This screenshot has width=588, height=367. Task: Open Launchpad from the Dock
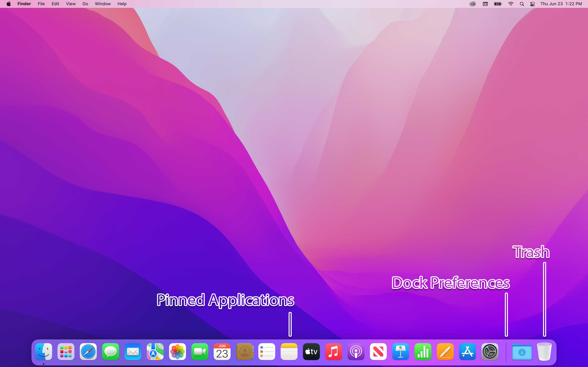pos(66,351)
